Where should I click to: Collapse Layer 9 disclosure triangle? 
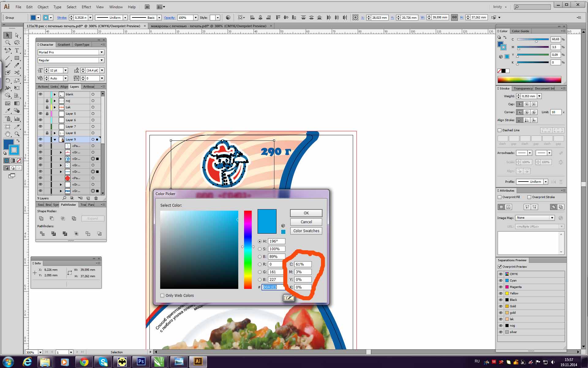[x=55, y=140]
